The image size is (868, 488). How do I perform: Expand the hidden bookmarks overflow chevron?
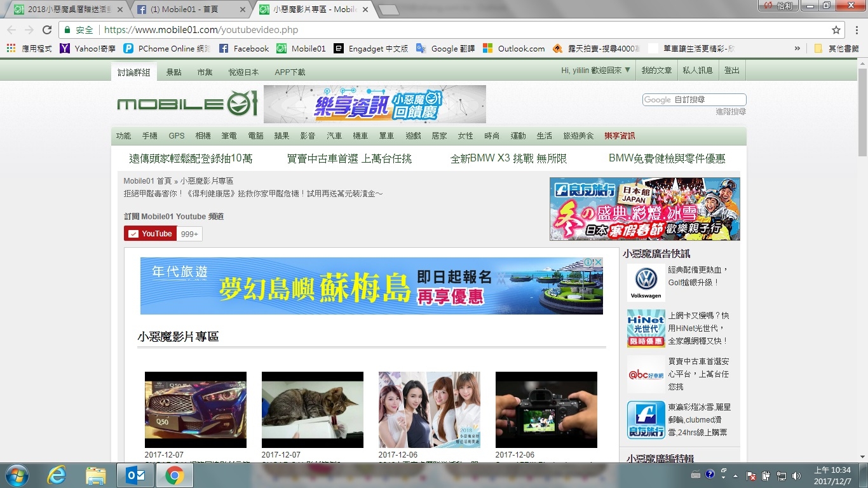point(797,48)
